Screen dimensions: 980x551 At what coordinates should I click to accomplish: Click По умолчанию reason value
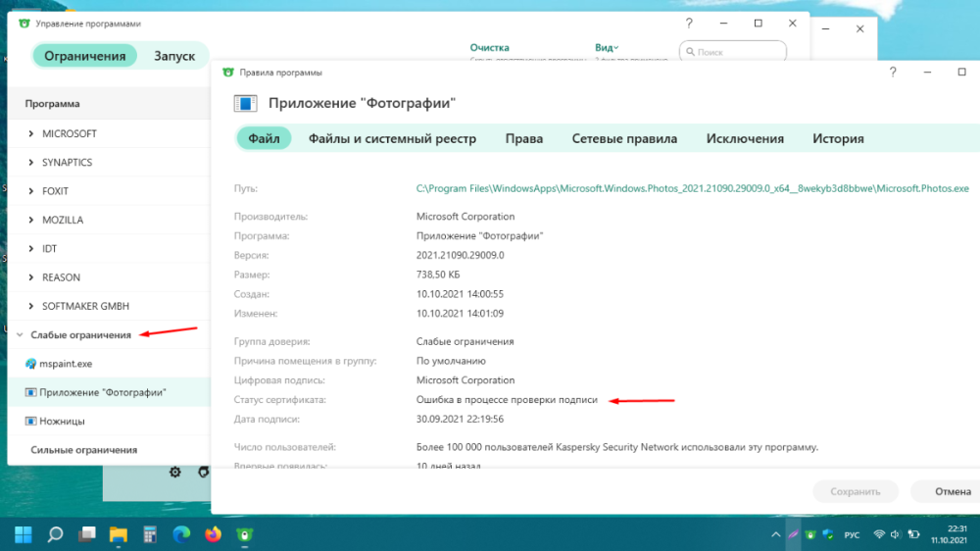click(451, 361)
